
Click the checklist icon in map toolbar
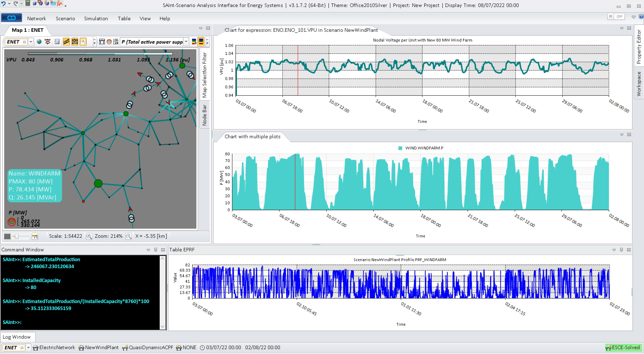point(57,42)
